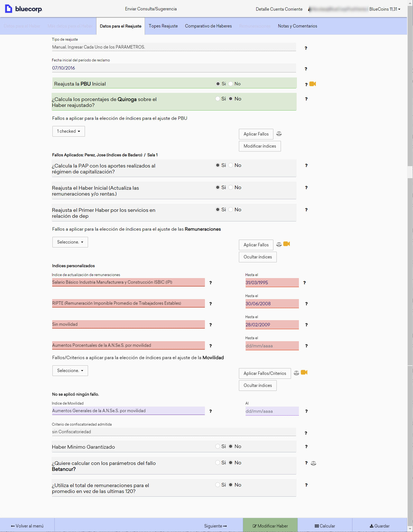Show help for Criterio de confiscatoriedad

pos(306,433)
